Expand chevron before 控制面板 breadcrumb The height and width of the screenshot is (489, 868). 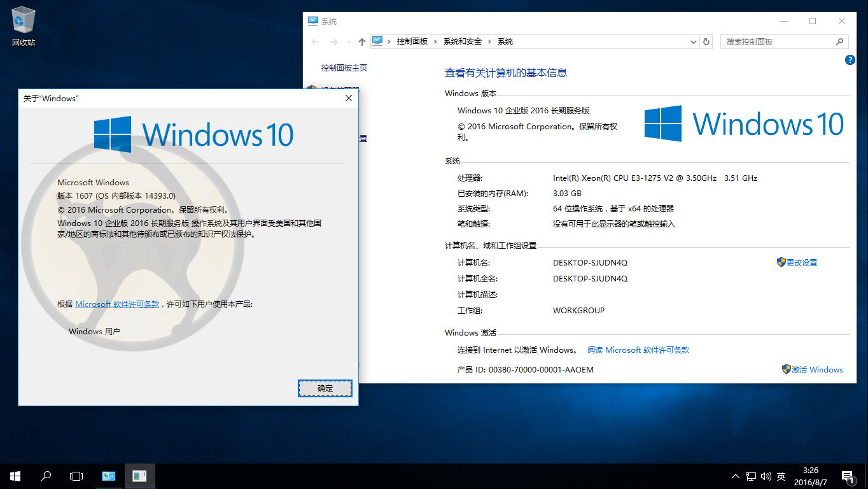tap(389, 41)
